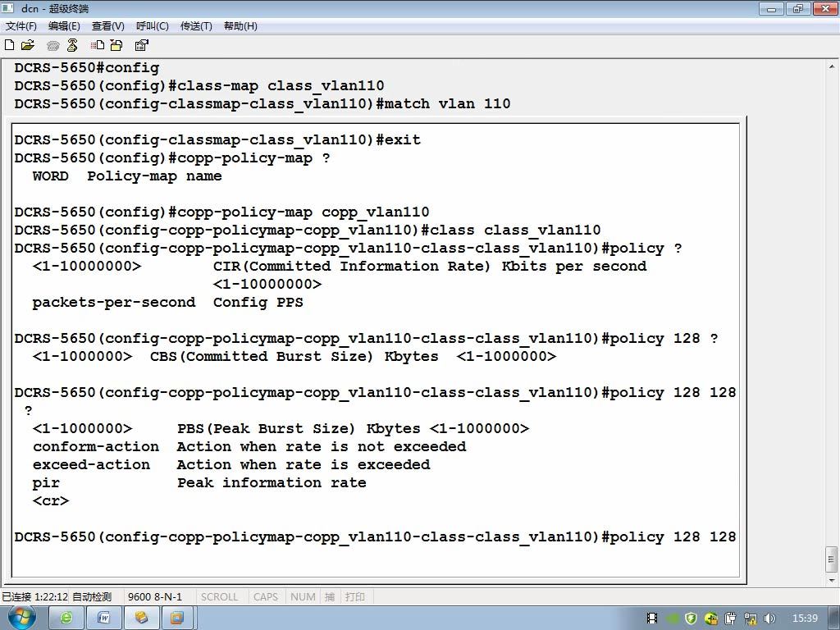This screenshot has width=840, height=630.
Task: Open the Properties toolbar icon
Action: pos(141,45)
